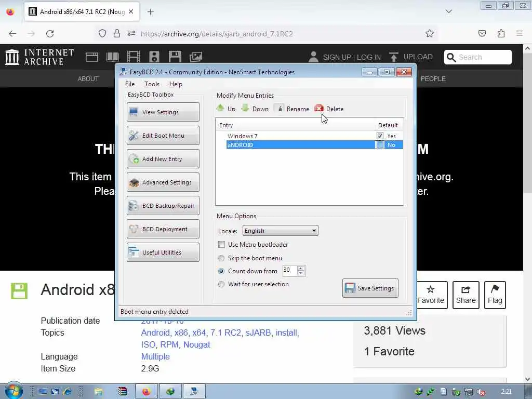The width and height of the screenshot is (532, 399).
Task: Click the PEOPLE navigation item
Action: pyautogui.click(x=433, y=79)
